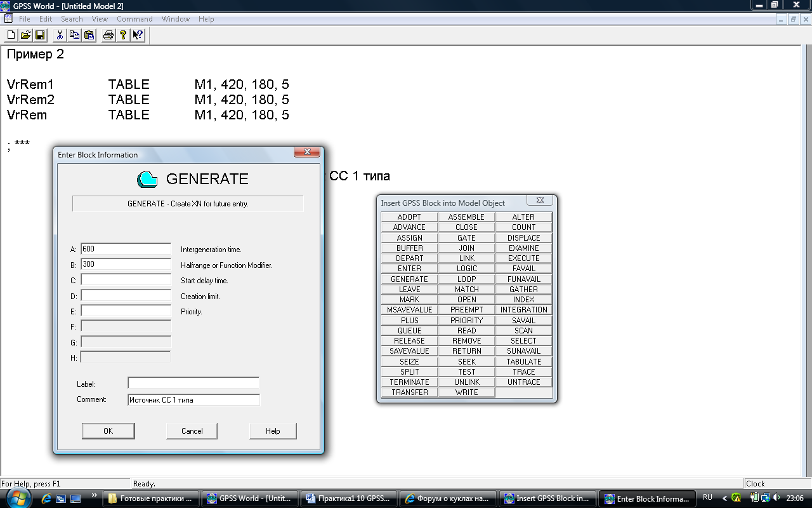Open the Search menu
This screenshot has width=812, height=508.
[72, 19]
